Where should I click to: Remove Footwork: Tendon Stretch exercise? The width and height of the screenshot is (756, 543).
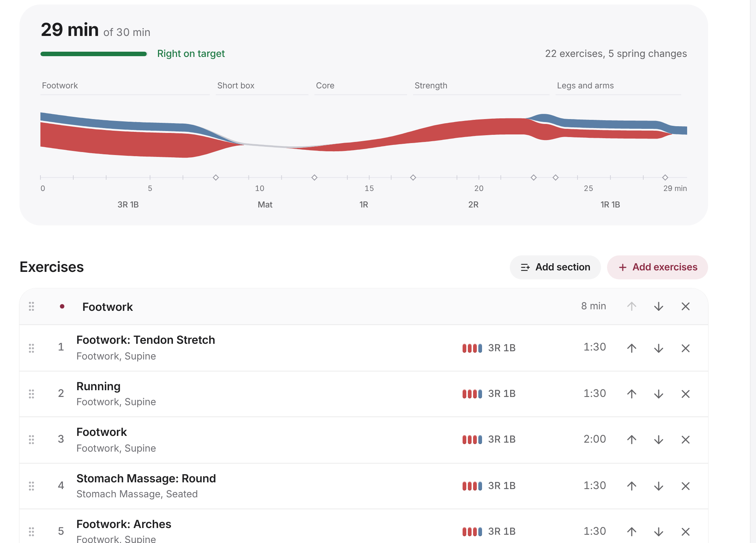pyautogui.click(x=686, y=348)
